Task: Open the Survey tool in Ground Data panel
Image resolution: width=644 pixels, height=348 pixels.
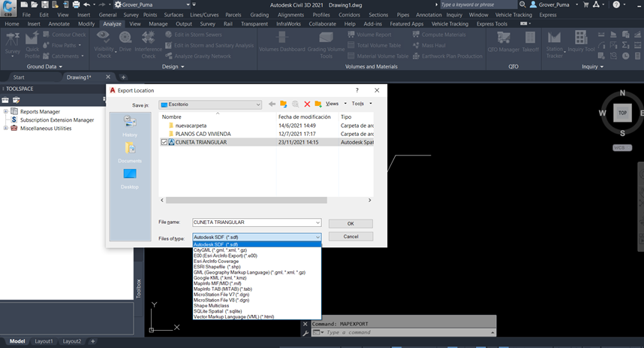Action: coord(12,43)
